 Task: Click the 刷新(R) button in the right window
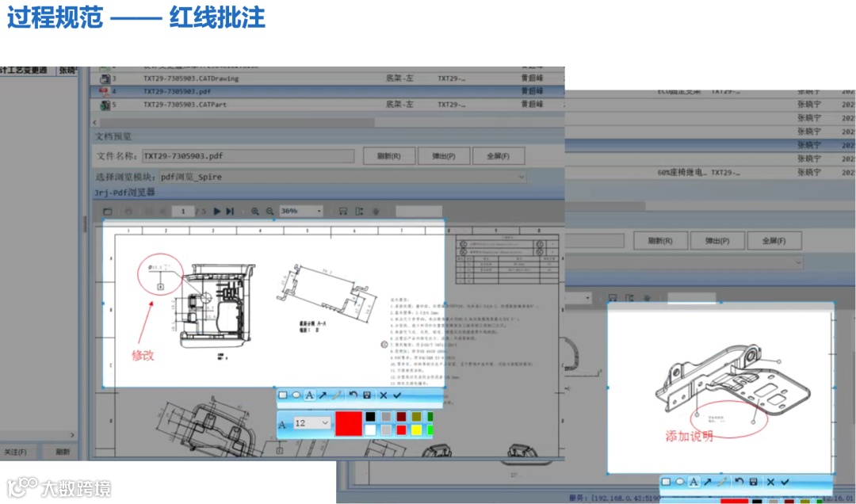coord(660,241)
